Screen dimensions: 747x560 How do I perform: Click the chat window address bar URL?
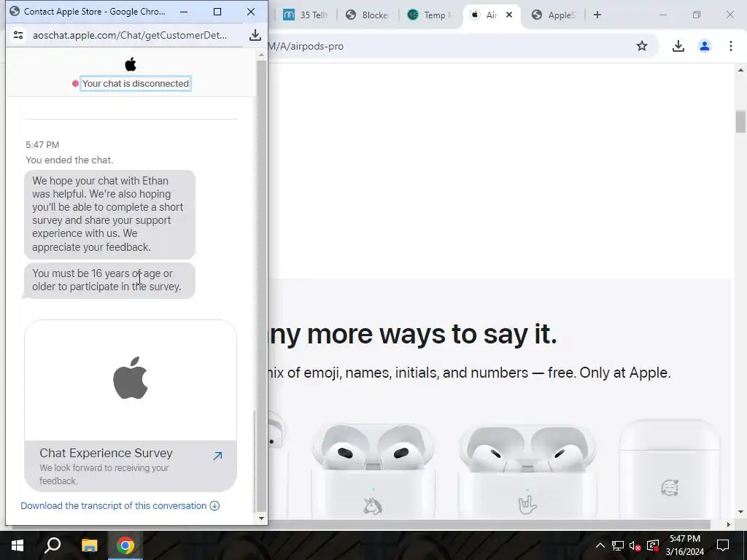click(130, 35)
